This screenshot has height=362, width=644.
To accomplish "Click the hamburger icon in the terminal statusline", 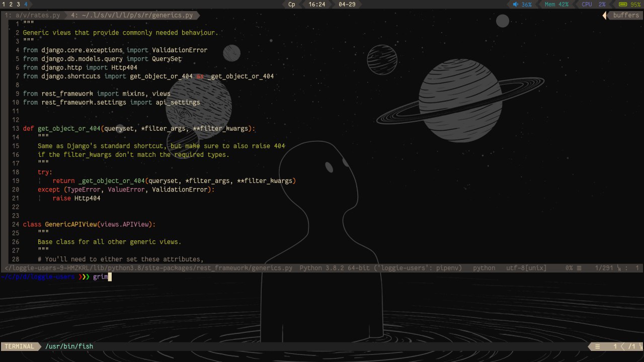I will 597,346.
